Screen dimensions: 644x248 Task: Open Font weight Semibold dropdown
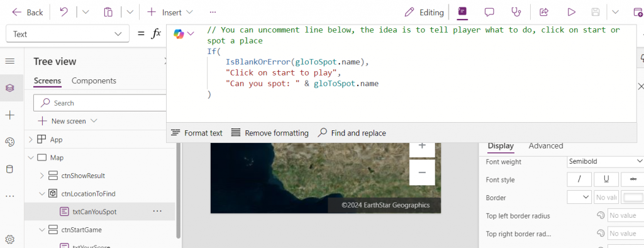pyautogui.click(x=605, y=162)
